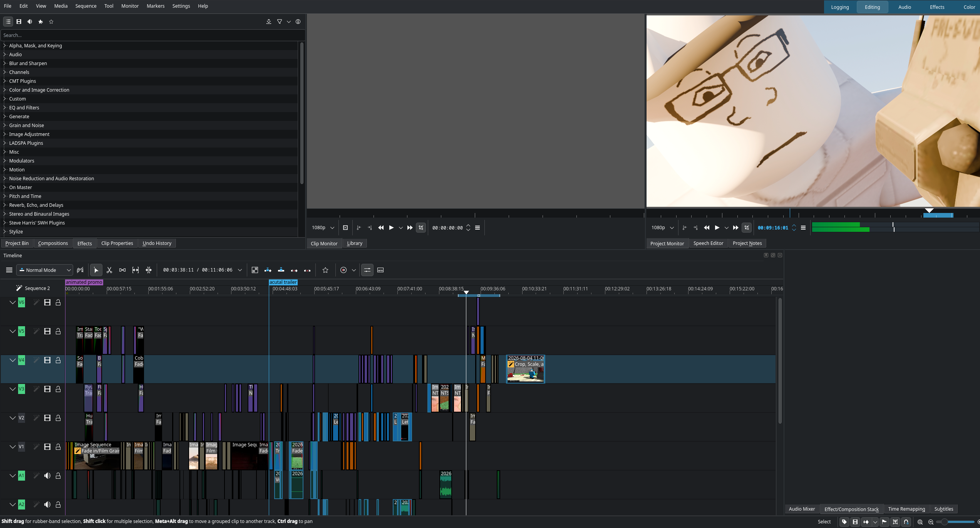Screen dimensions: 980x528
Task: Collapse track V4 with its chevron
Action: point(13,360)
